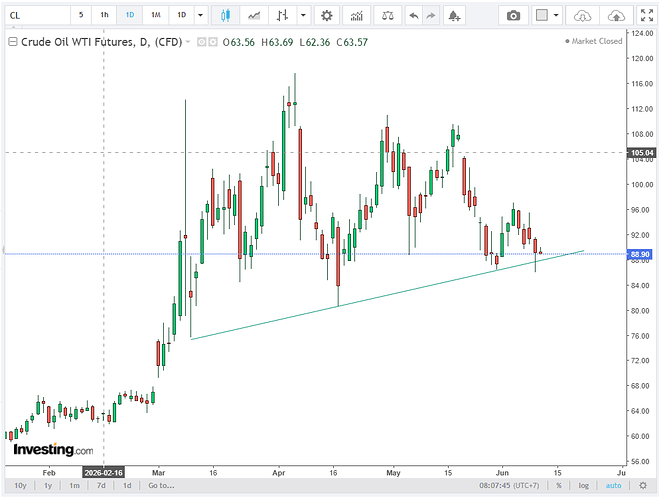Expand timeframe interval dropdown arrow
The image size is (659, 500).
(200, 16)
